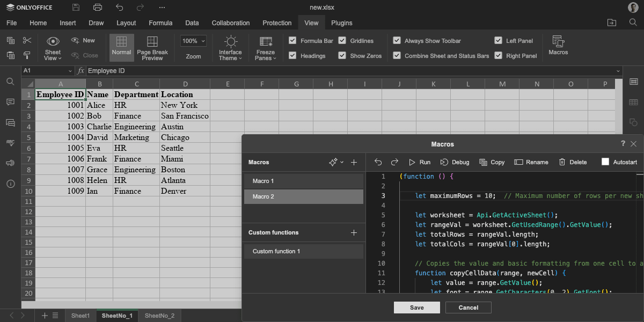
Task: Click the Cut scissors icon
Action: point(27,40)
